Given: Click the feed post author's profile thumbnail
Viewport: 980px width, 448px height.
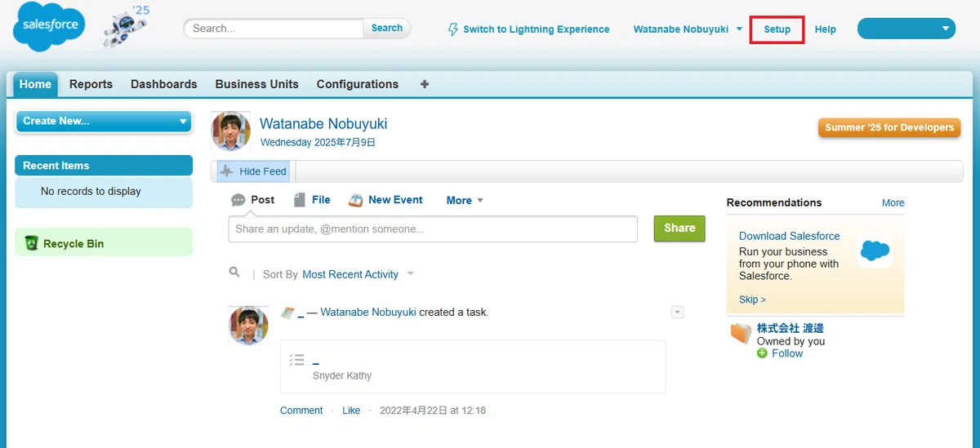Looking at the screenshot, I should tap(248, 326).
